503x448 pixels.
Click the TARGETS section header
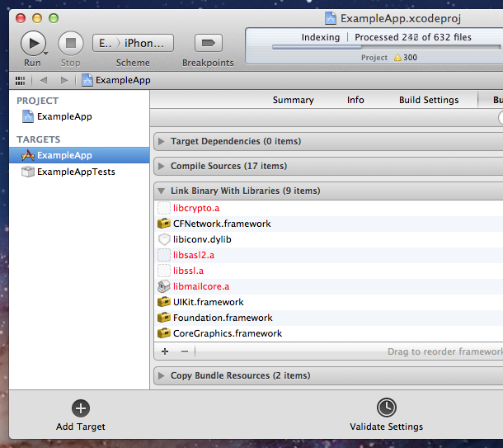tap(39, 139)
